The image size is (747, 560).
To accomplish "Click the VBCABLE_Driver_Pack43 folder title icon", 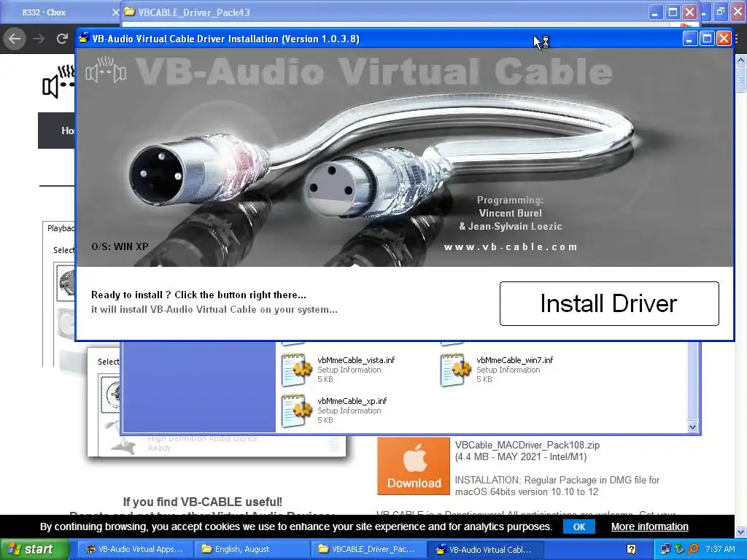I will [129, 12].
